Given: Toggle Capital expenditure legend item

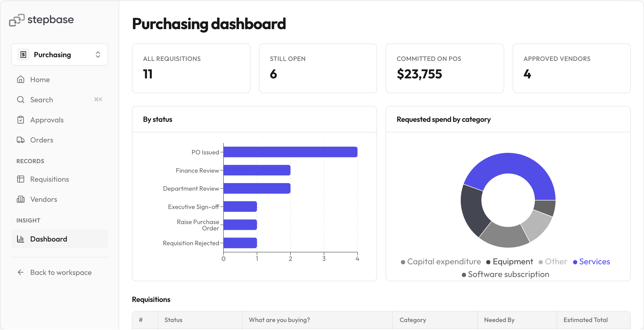Looking at the screenshot, I should tap(441, 262).
